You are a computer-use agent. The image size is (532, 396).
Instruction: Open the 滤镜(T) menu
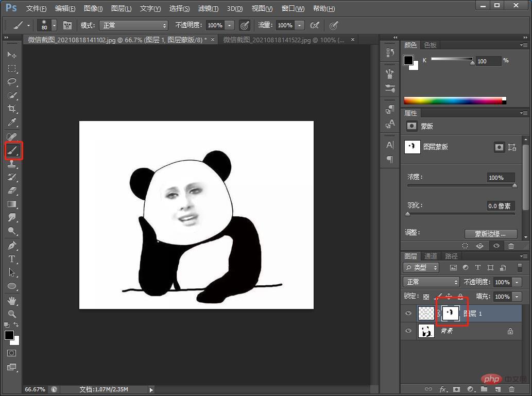pyautogui.click(x=208, y=9)
